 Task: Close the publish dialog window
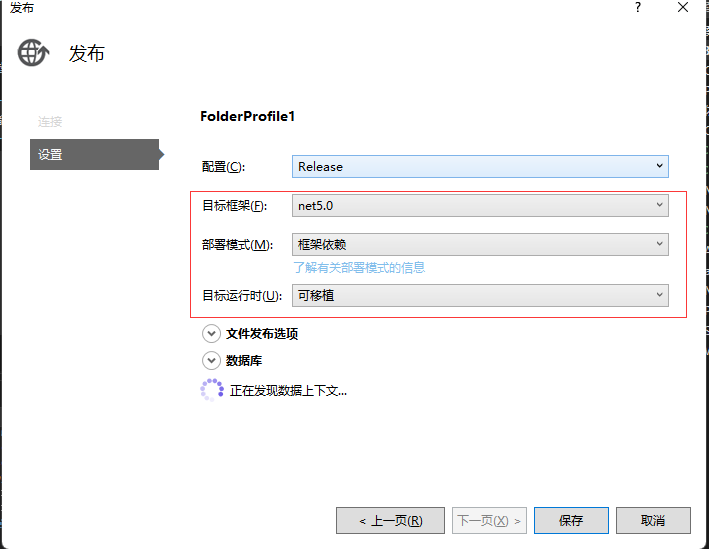(682, 8)
